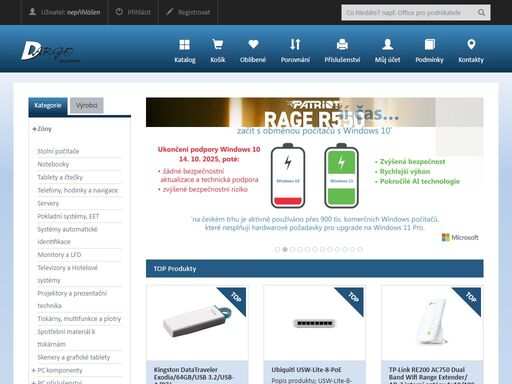Select the last banner slide dot
This screenshot has height=384, width=512.
360,249
